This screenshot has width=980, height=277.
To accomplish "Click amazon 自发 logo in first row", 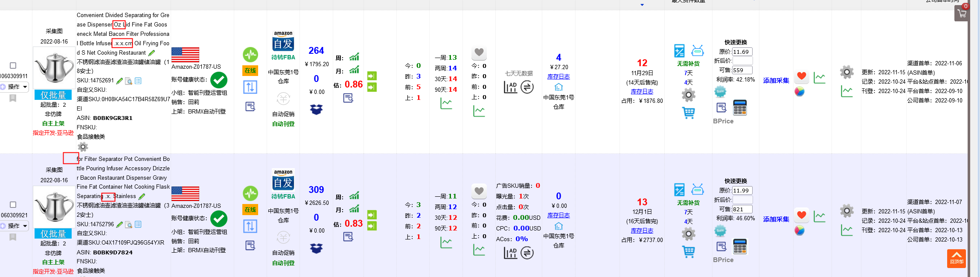I will [x=283, y=41].
